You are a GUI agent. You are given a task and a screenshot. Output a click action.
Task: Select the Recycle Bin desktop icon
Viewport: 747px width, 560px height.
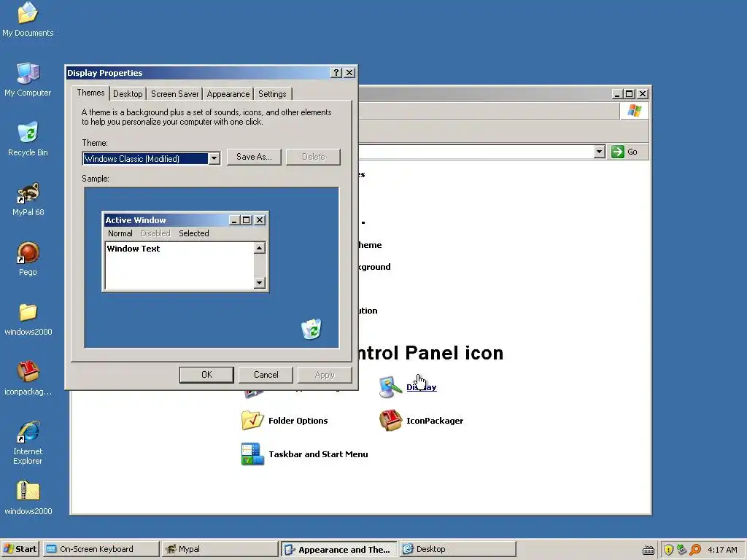click(x=28, y=133)
